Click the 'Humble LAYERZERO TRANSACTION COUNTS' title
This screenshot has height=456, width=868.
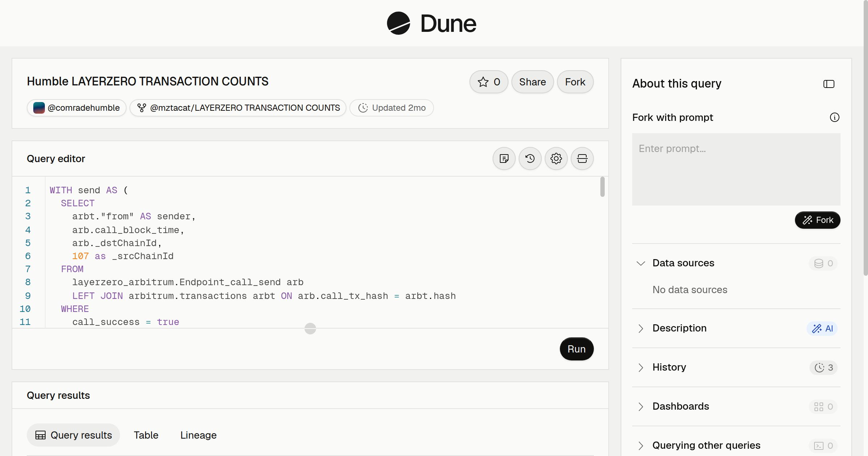148,81
